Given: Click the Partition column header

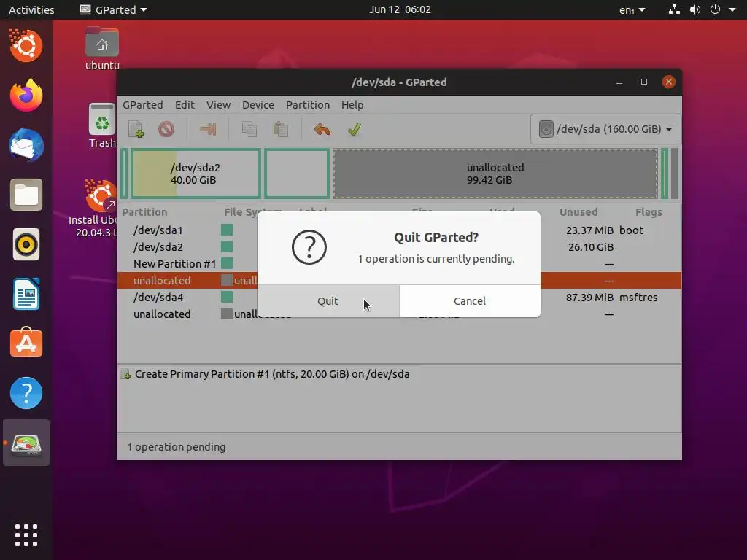Looking at the screenshot, I should coord(145,212).
